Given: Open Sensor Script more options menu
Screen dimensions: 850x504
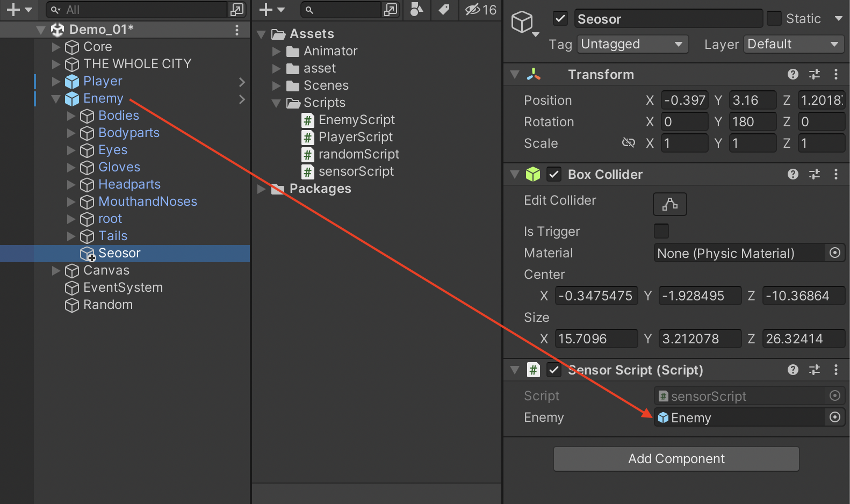Looking at the screenshot, I should point(836,370).
